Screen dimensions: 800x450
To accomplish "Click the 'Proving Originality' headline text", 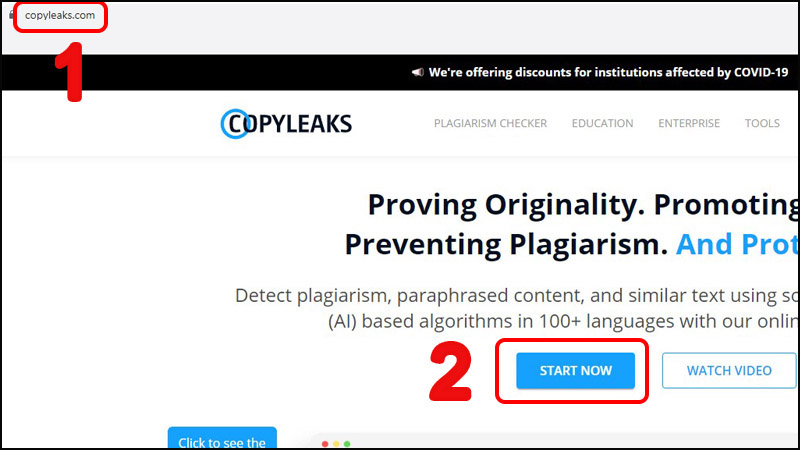I will point(502,205).
